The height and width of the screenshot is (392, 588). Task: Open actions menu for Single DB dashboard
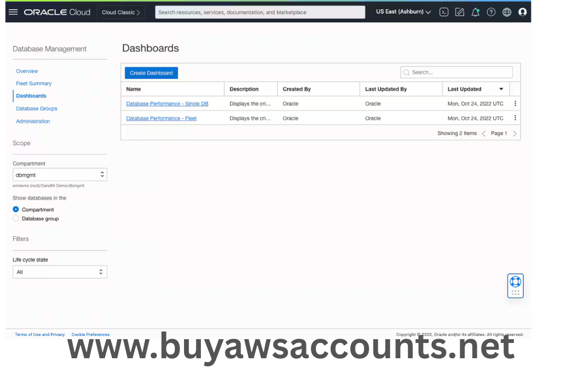coord(515,103)
